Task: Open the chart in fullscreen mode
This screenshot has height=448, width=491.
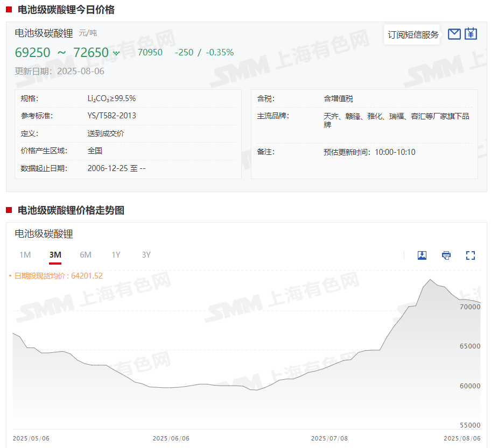Action: (x=471, y=255)
